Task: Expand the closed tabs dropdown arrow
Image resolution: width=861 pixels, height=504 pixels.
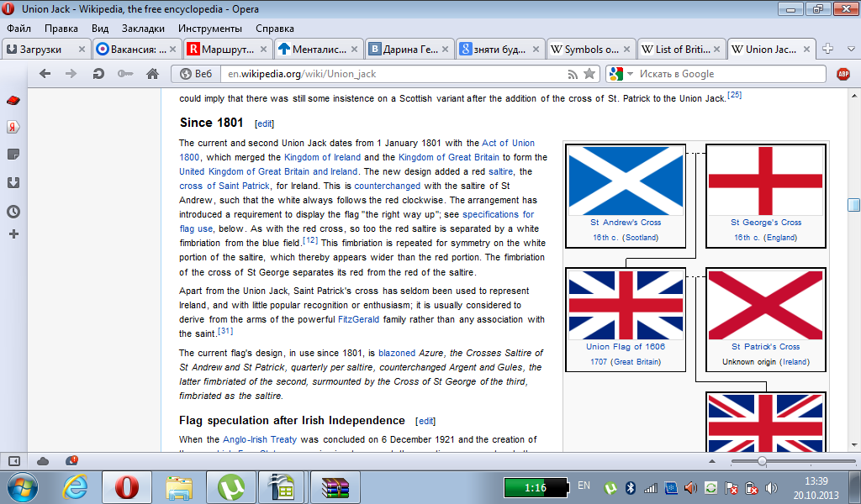Action: (851, 49)
